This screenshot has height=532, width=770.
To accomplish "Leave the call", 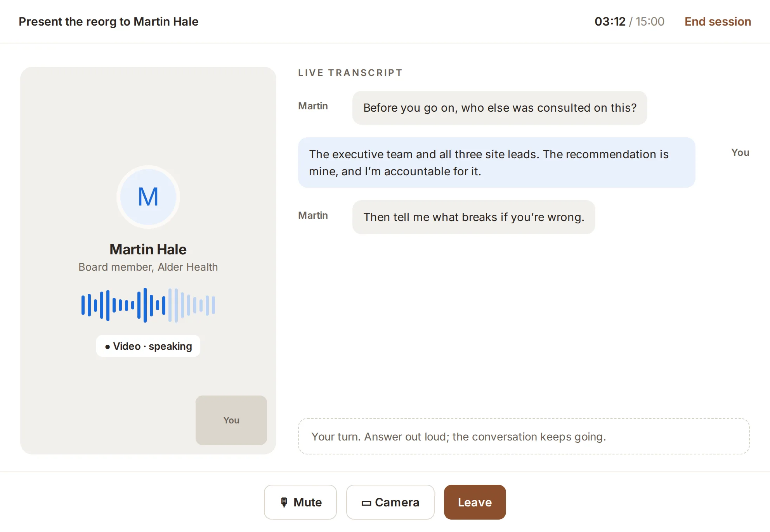I will [475, 502].
